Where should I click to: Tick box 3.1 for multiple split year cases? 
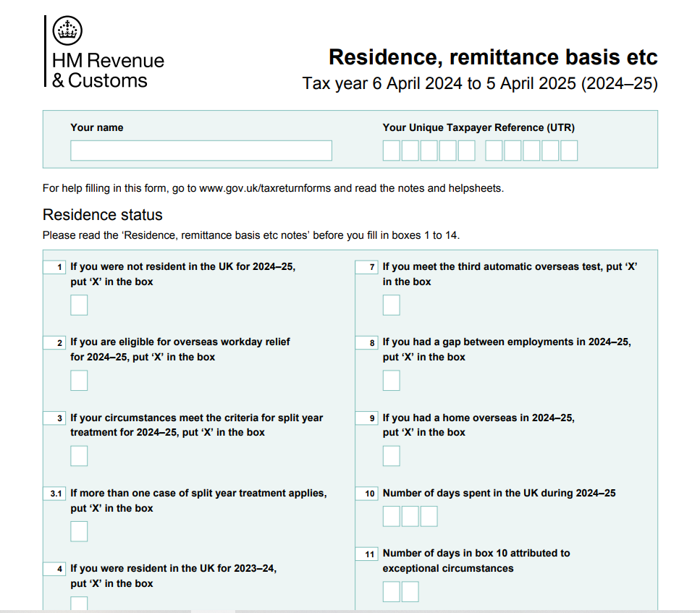(x=79, y=531)
